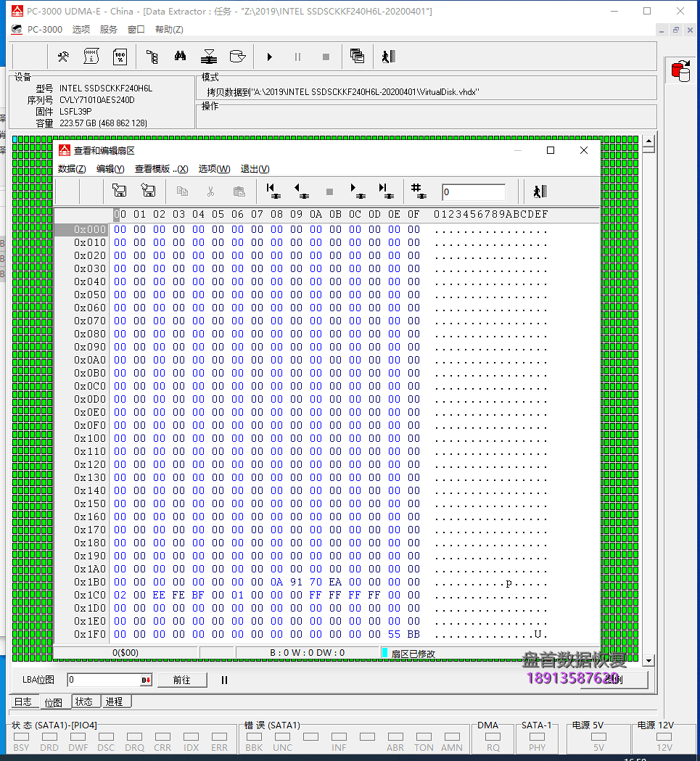Click the pause button in main toolbar
The image size is (700, 761).
tap(297, 57)
